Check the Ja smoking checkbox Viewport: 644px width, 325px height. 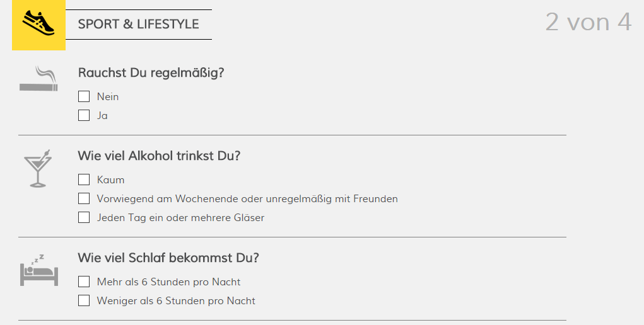coord(84,115)
